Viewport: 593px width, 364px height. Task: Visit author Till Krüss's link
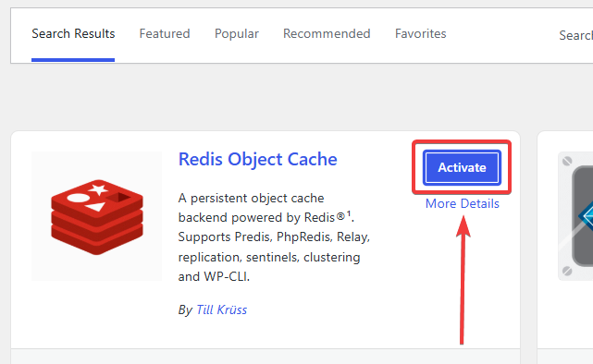(221, 310)
